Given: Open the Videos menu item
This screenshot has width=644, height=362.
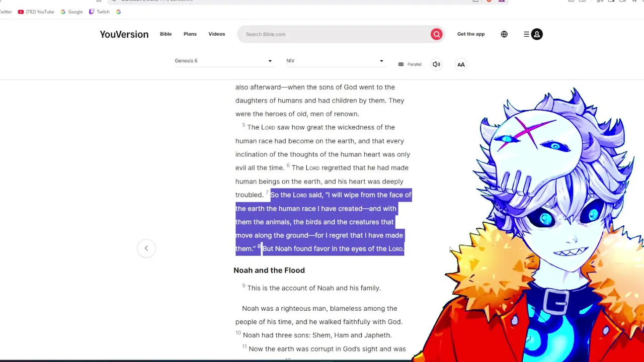Looking at the screenshot, I should tap(217, 34).
